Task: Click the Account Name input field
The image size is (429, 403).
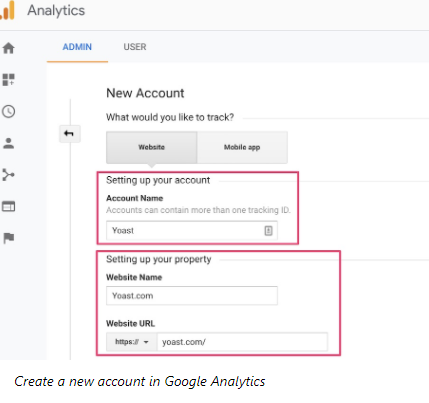Action: click(x=192, y=230)
